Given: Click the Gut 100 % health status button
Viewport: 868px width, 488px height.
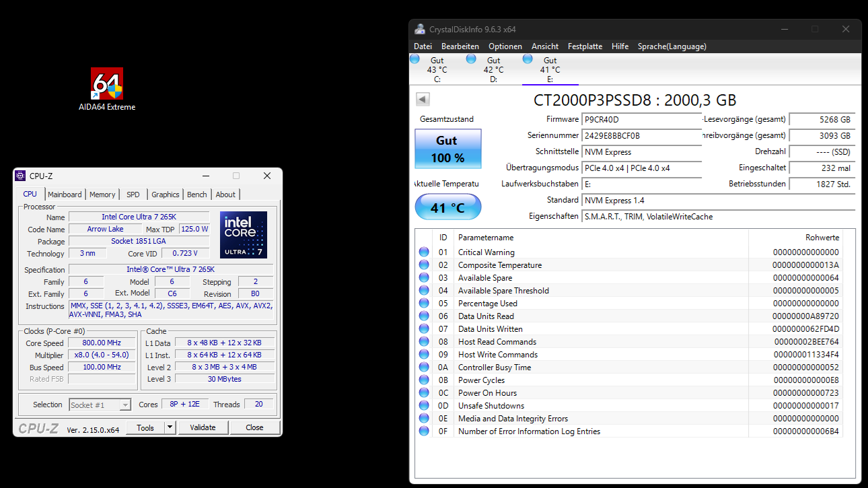Looking at the screenshot, I should pyautogui.click(x=448, y=149).
